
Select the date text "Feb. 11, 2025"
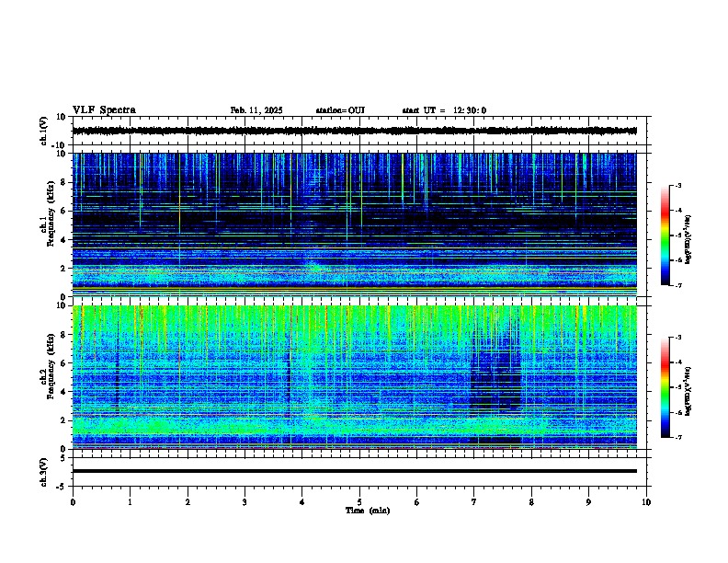[x=256, y=110]
